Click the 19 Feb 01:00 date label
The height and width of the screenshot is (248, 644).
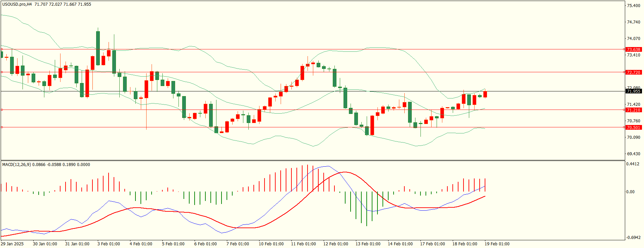(x=497, y=244)
